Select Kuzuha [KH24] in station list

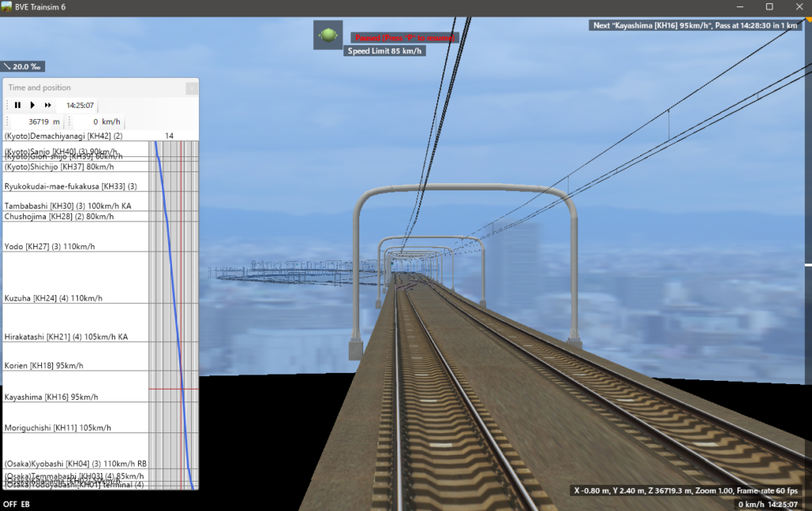pyautogui.click(x=53, y=298)
